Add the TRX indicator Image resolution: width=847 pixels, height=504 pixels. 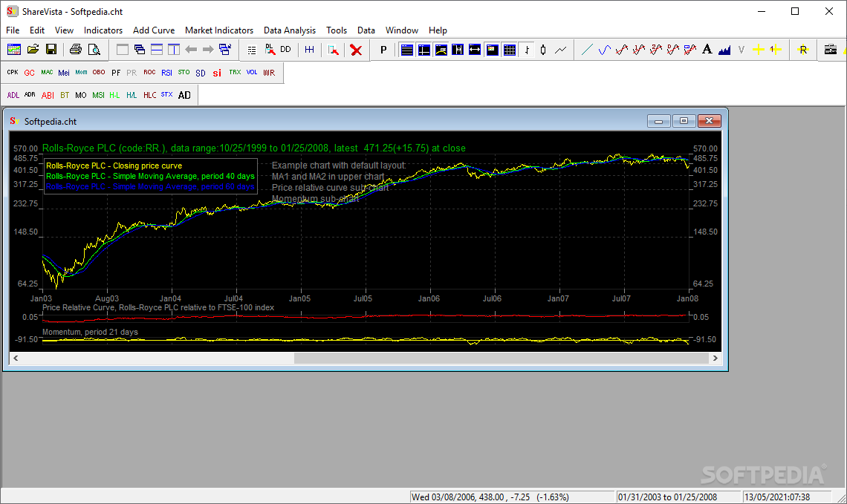pyautogui.click(x=235, y=72)
